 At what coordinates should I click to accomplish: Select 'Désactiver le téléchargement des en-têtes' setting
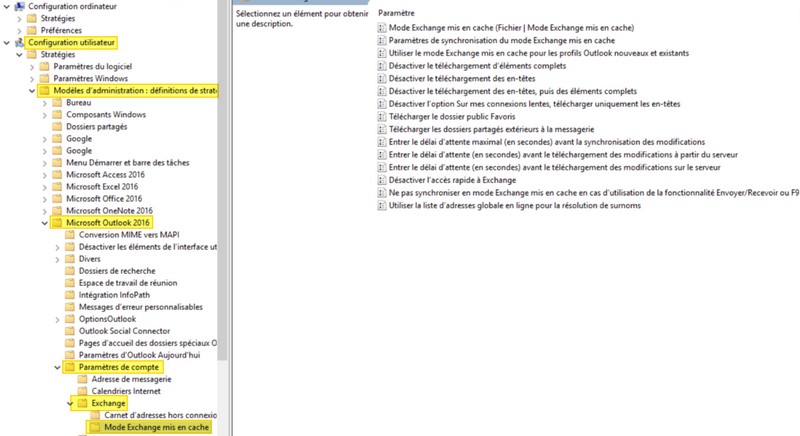pyautogui.click(x=462, y=79)
